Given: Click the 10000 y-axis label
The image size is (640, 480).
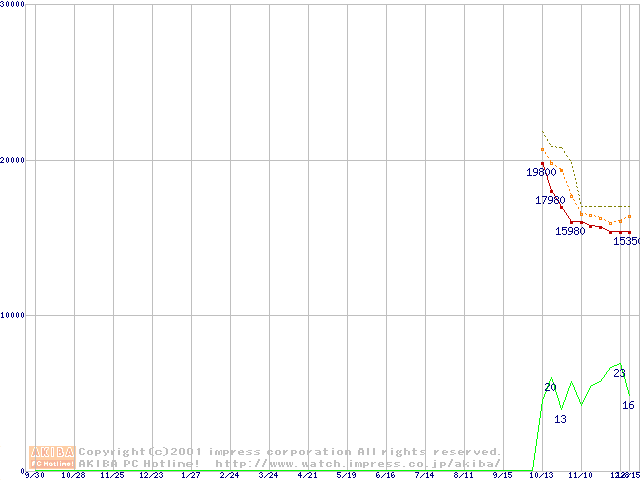Looking at the screenshot, I should pos(12,315).
